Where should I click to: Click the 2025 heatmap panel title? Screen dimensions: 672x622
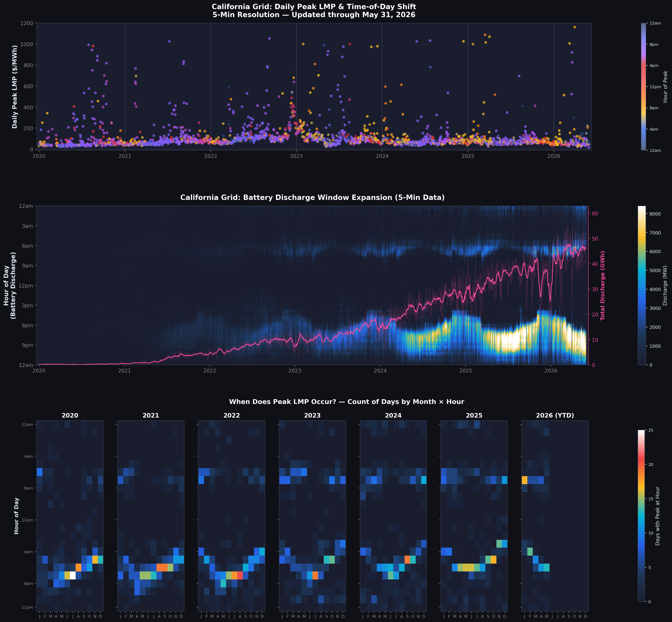(x=474, y=415)
